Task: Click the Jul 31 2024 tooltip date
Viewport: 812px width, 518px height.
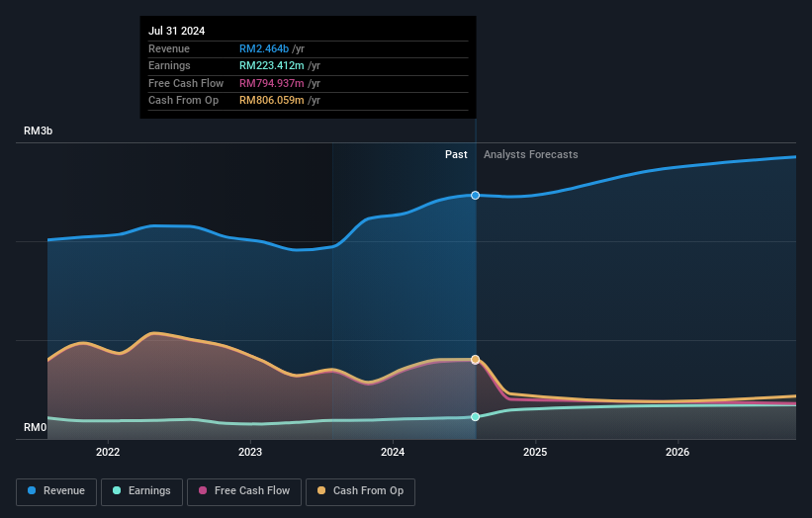Action: [x=177, y=31]
